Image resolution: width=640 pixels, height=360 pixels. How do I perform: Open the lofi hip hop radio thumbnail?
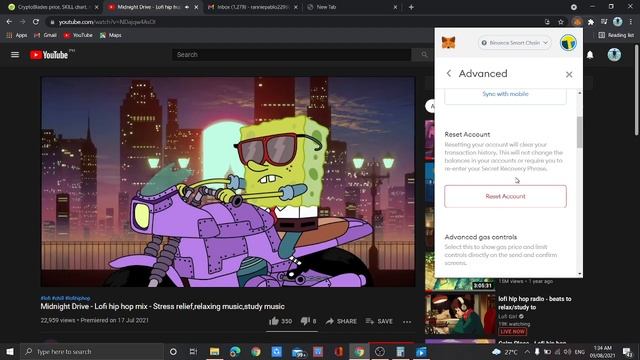(460, 315)
